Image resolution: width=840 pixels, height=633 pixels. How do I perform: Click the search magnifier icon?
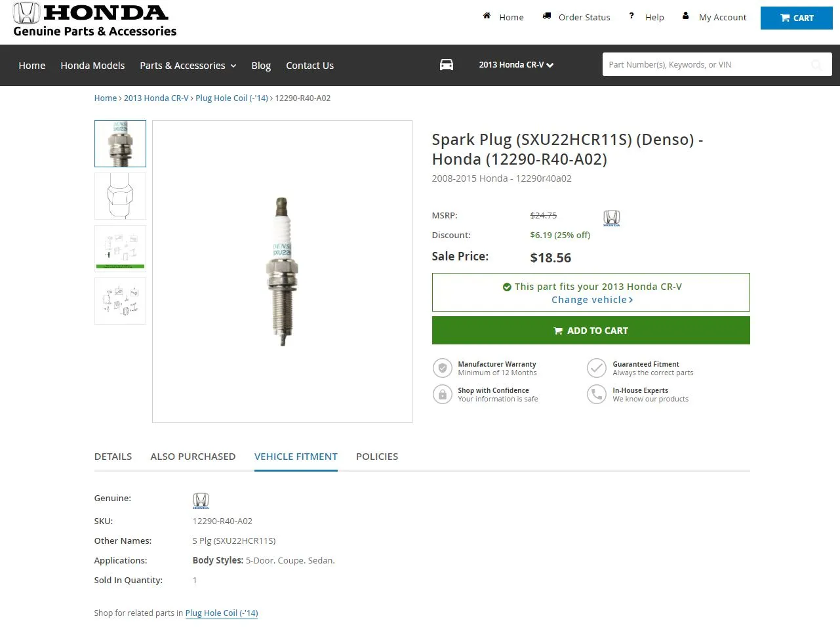click(x=816, y=64)
